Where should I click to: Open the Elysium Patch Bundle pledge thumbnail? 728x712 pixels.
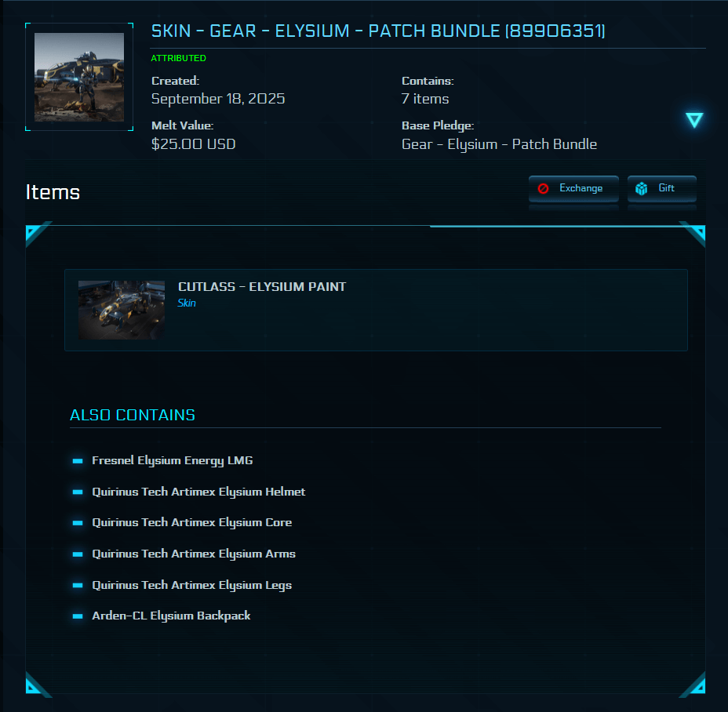point(79,77)
